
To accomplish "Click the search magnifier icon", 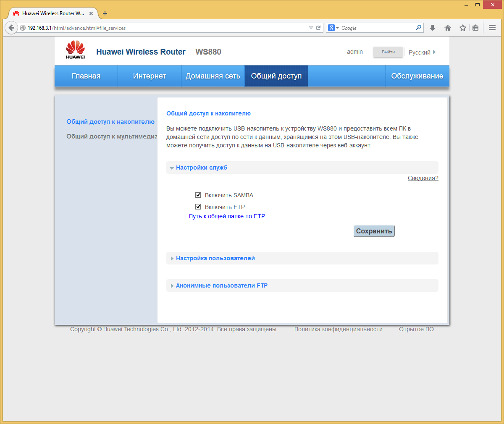I will [x=418, y=28].
